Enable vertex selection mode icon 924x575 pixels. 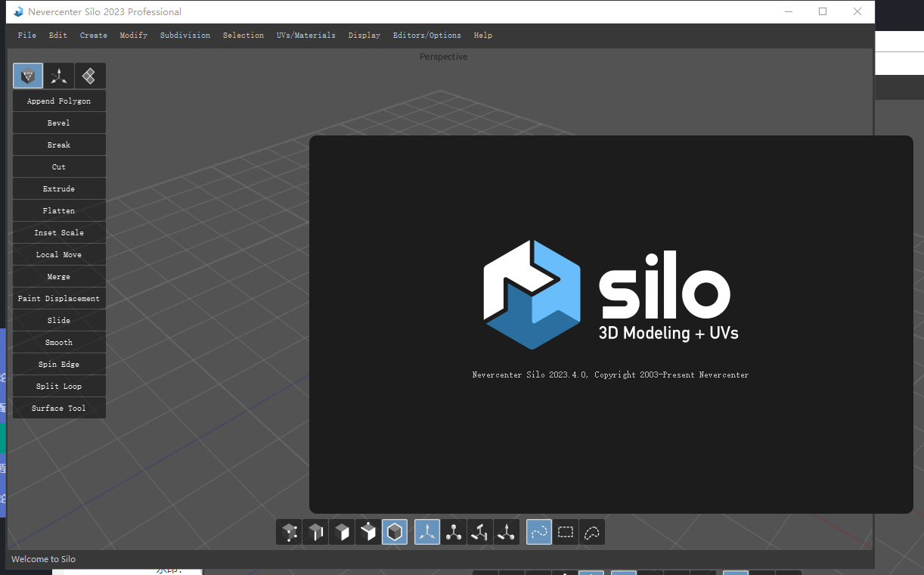[289, 532]
